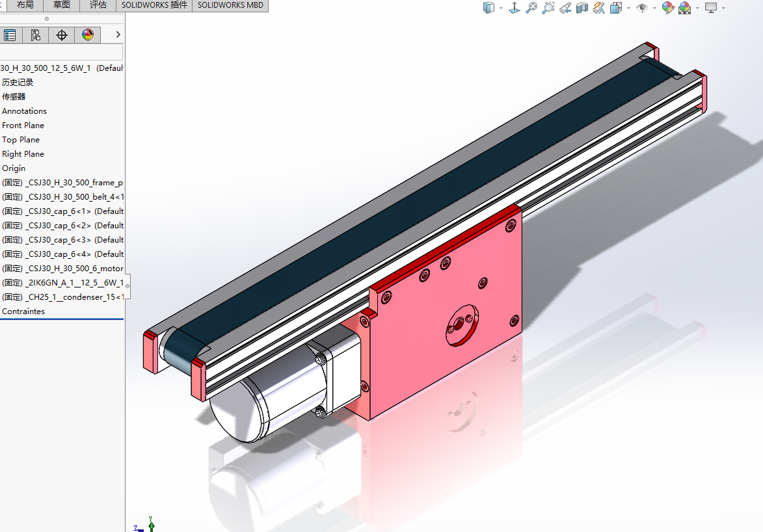Click the Zoom to Fit magnifier icon
Image resolution: width=763 pixels, height=532 pixels.
(x=531, y=8)
